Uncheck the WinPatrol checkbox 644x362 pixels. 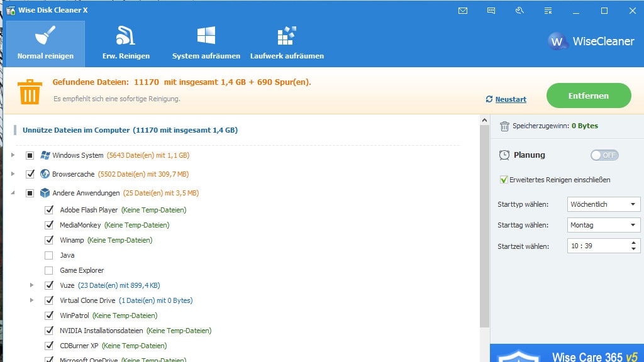point(49,315)
